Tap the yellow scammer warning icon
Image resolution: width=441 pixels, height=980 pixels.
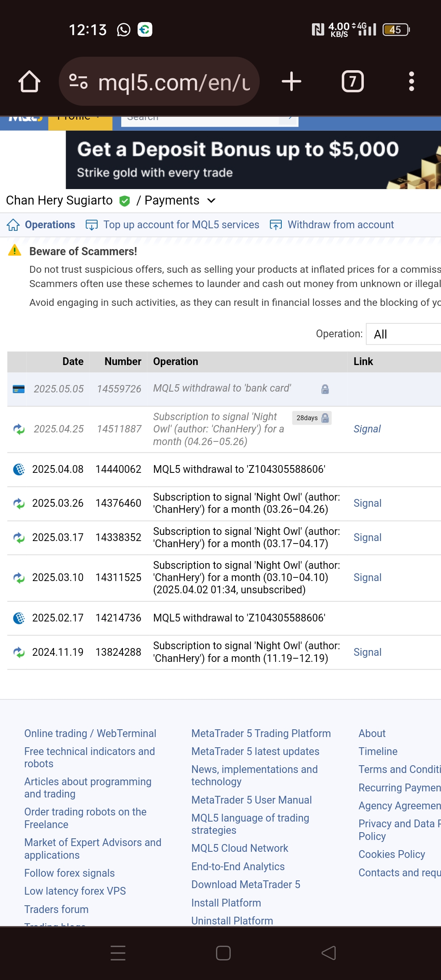15,250
